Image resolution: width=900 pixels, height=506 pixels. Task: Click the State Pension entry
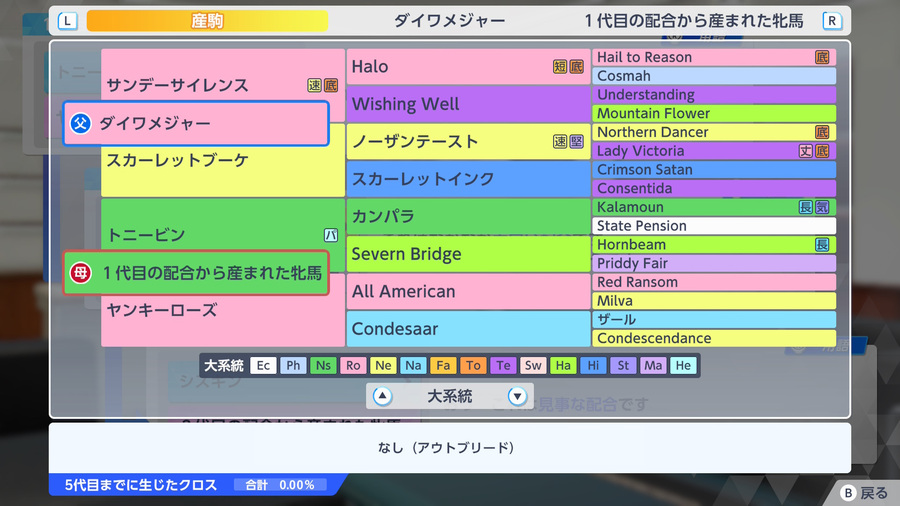(x=714, y=226)
